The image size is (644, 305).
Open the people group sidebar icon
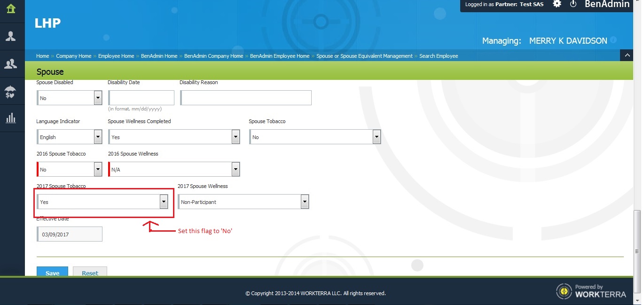point(11,64)
